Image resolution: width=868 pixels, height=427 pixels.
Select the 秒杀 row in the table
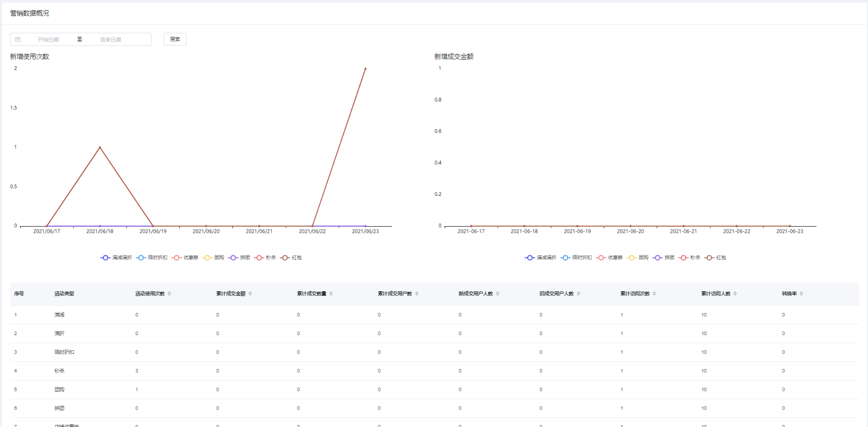pyautogui.click(x=60, y=371)
